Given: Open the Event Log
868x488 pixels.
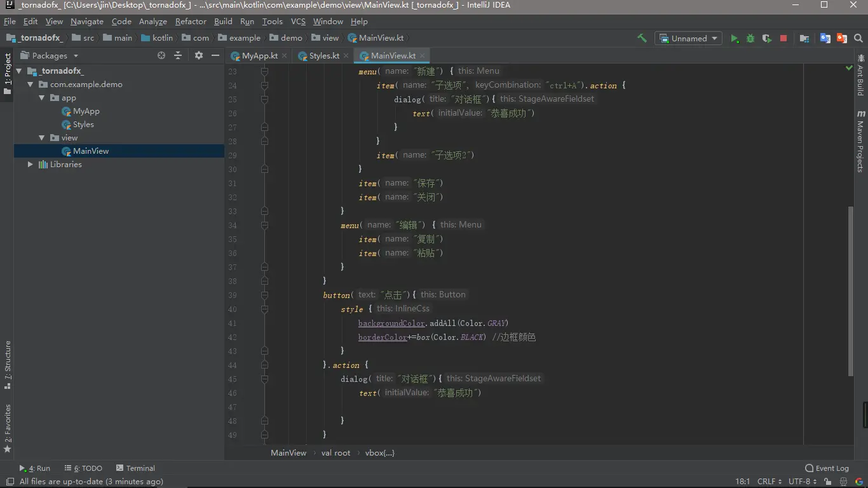Looking at the screenshot, I should (827, 468).
